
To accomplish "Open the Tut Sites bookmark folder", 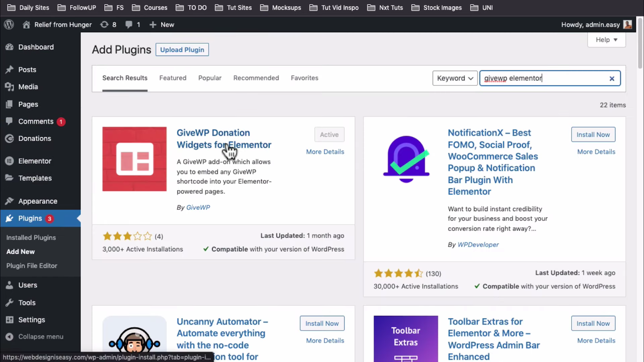I will [x=233, y=8].
